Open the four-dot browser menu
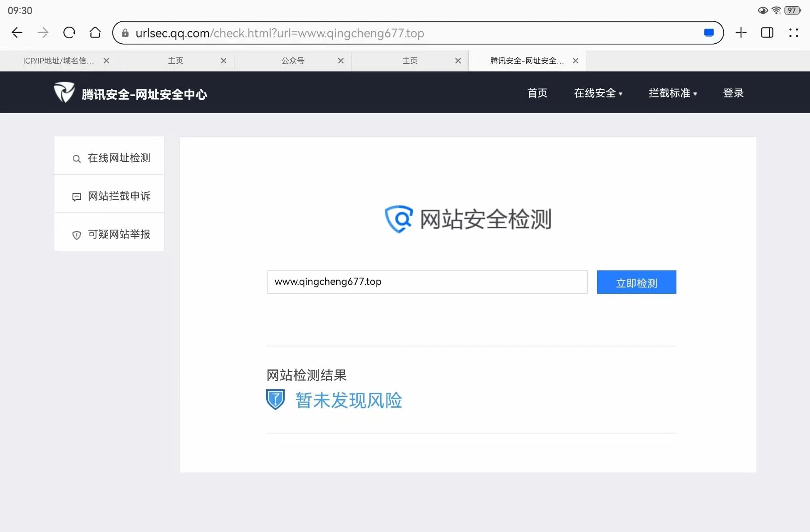The image size is (810, 532). coord(793,33)
